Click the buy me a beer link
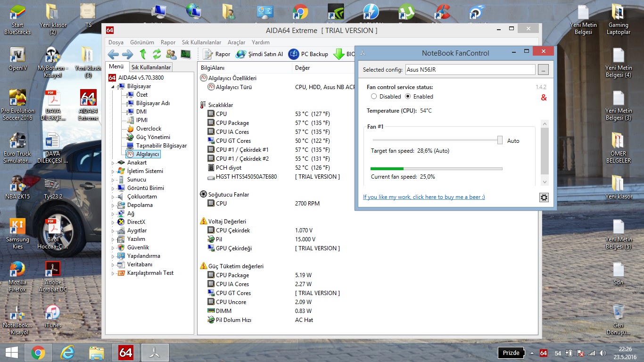 pyautogui.click(x=424, y=197)
